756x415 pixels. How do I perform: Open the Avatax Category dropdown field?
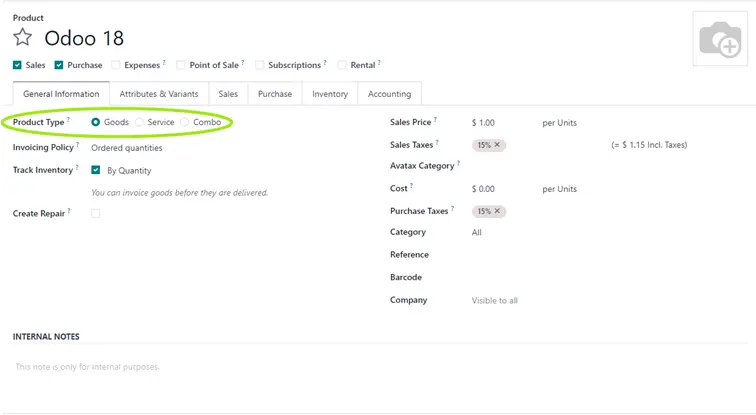tap(608, 166)
